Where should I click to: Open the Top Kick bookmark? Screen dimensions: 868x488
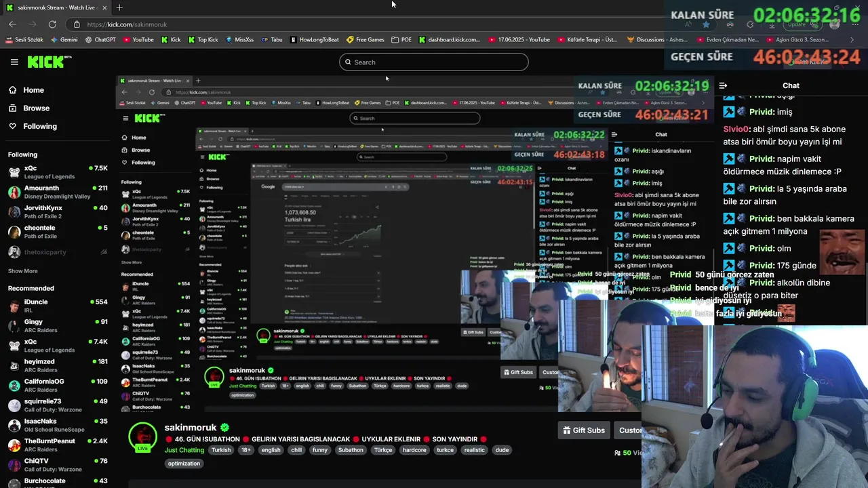click(x=203, y=40)
